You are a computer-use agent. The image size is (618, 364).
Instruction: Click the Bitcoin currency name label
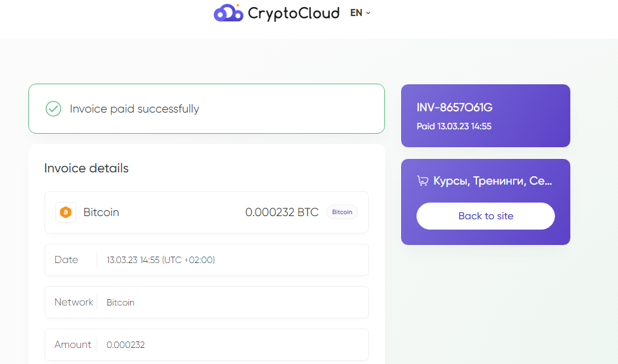pyautogui.click(x=101, y=212)
